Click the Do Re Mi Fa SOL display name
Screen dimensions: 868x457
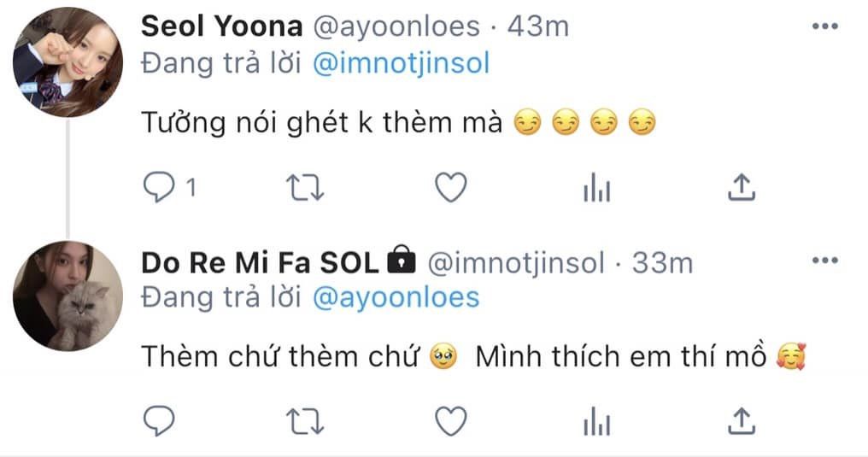[x=259, y=263]
